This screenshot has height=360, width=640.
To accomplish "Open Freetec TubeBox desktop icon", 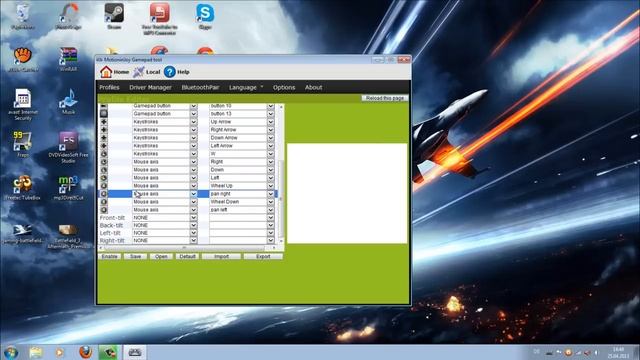I will pyautogui.click(x=22, y=188).
